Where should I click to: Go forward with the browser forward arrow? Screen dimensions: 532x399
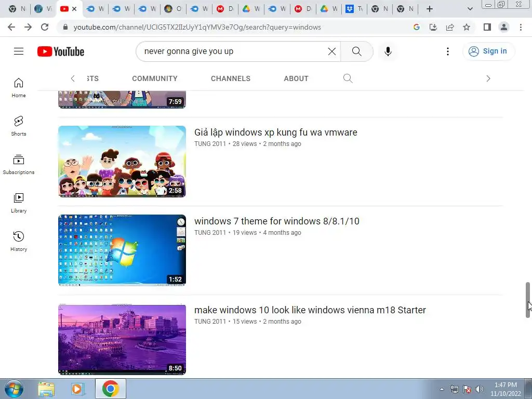(28, 27)
